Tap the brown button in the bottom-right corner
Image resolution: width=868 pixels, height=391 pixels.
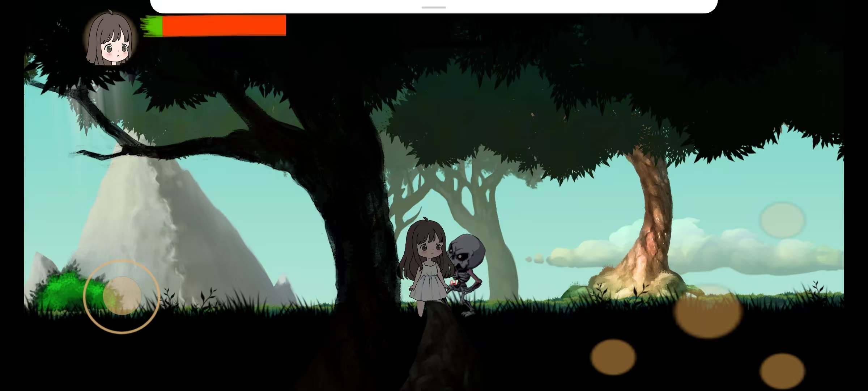point(782,371)
